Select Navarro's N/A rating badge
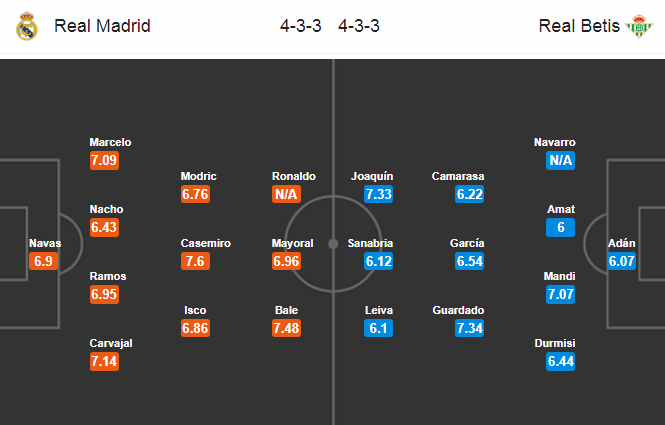The image size is (665, 425). pyautogui.click(x=560, y=160)
